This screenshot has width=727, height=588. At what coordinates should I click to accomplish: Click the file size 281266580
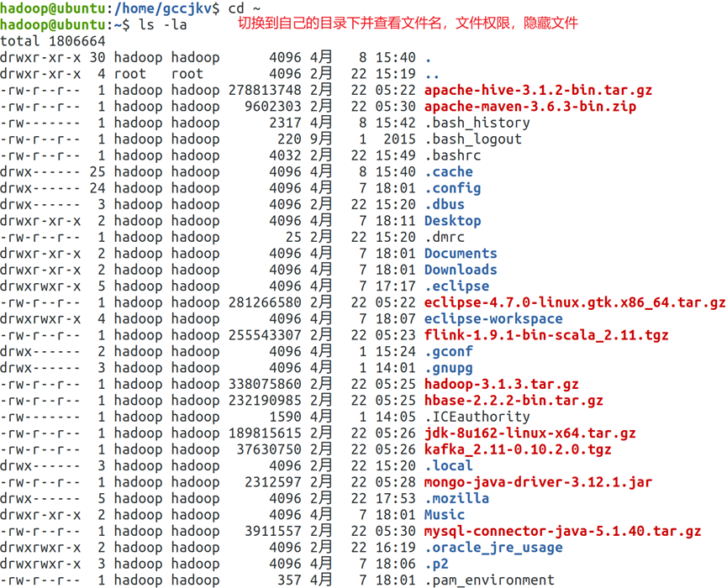coord(265,302)
